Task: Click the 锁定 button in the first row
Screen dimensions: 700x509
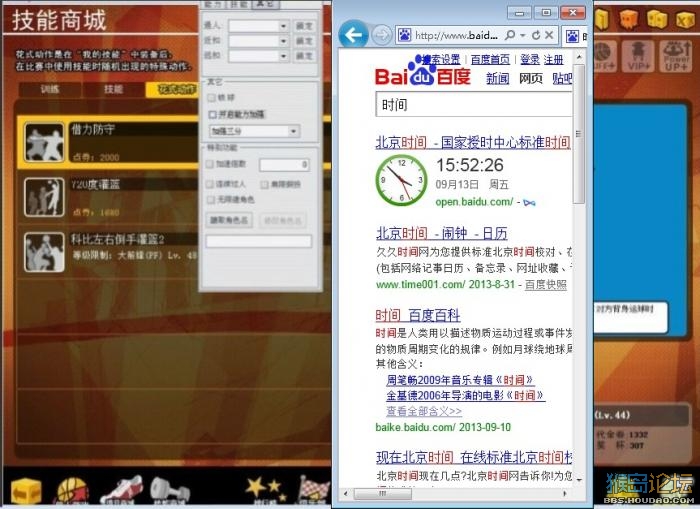Action: tap(304, 26)
